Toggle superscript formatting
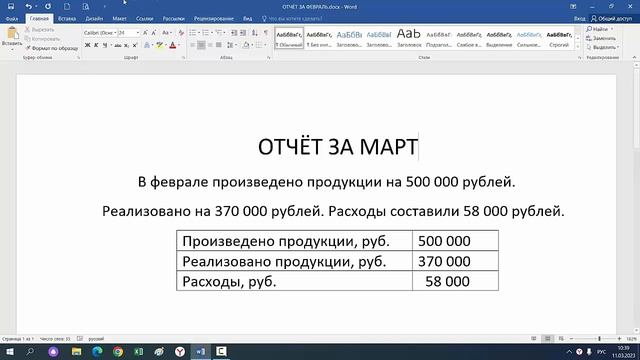Image resolution: width=640 pixels, height=360 pixels. coord(135,45)
